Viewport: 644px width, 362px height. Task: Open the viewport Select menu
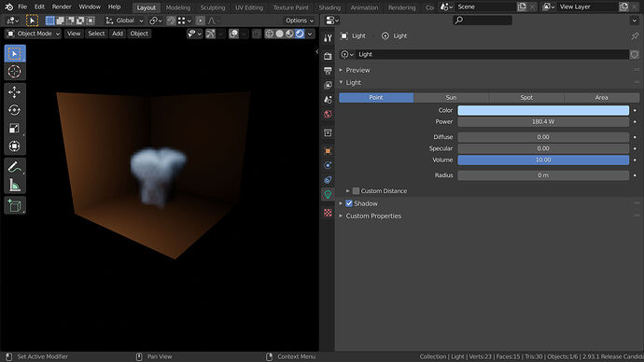pyautogui.click(x=96, y=34)
